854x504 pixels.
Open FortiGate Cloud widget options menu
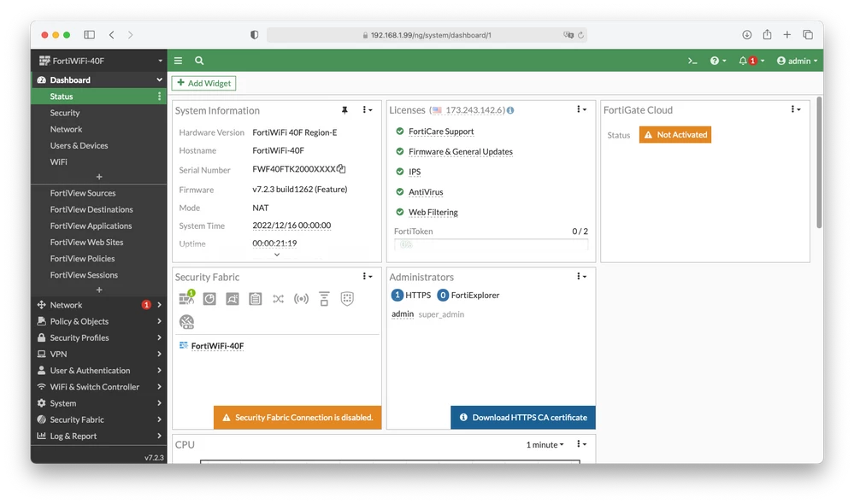tap(795, 109)
